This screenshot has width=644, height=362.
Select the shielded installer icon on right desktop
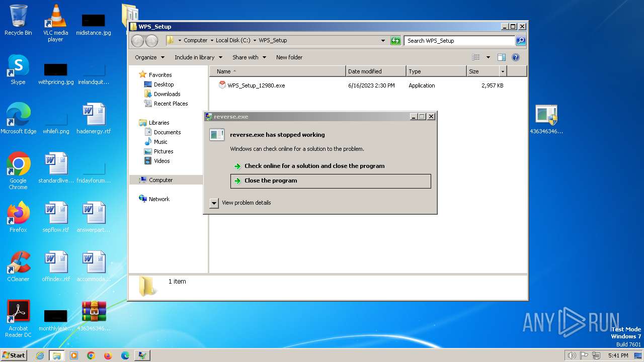pos(546,119)
